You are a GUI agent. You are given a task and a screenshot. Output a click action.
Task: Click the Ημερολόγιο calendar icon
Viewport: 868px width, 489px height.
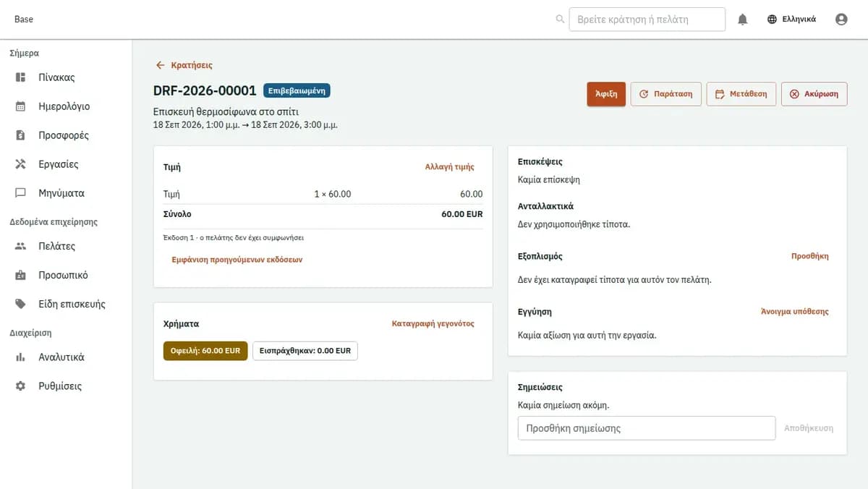tap(21, 106)
